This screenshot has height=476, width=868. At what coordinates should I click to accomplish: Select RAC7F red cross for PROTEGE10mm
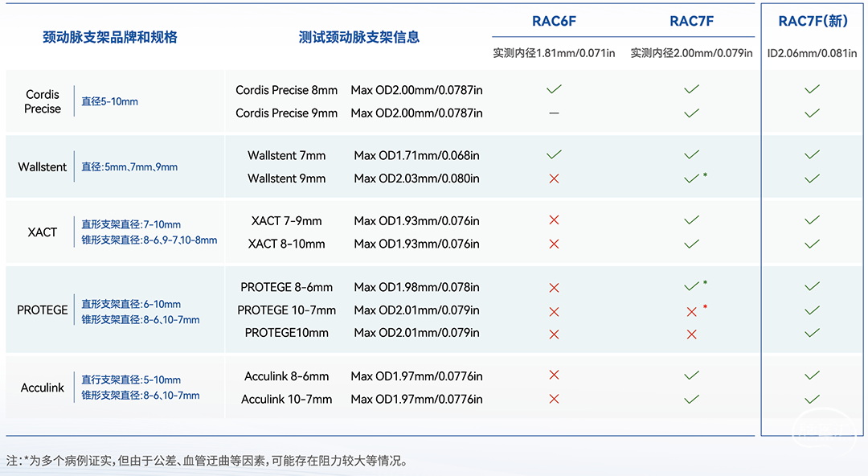tap(691, 334)
